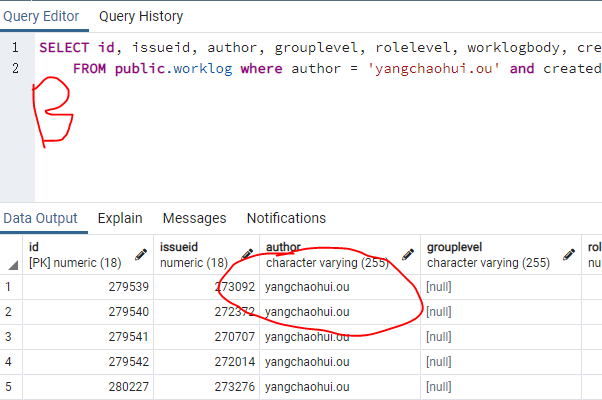Click the issueid cell 272014
The image size is (602, 400).
tap(207, 362)
